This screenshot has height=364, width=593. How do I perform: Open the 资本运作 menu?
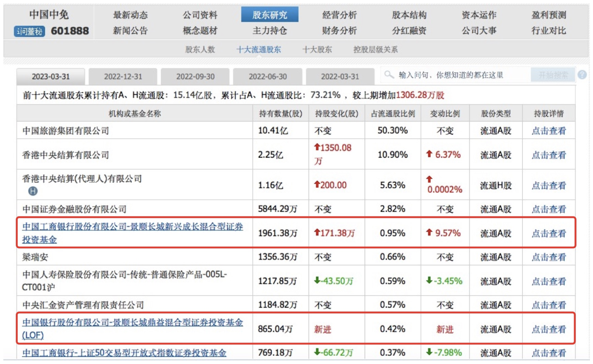click(479, 15)
